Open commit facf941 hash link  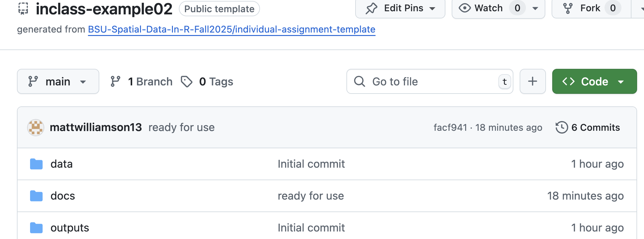click(450, 127)
